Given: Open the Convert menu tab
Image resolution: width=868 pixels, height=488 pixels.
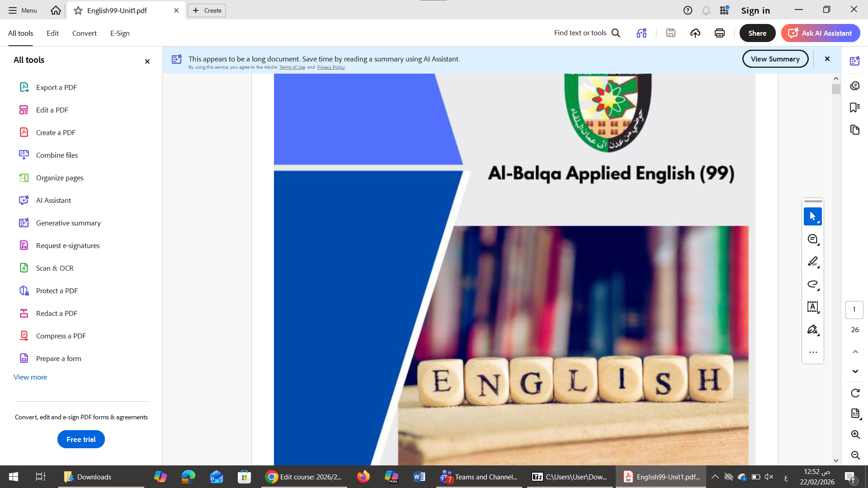Looking at the screenshot, I should pyautogui.click(x=84, y=33).
